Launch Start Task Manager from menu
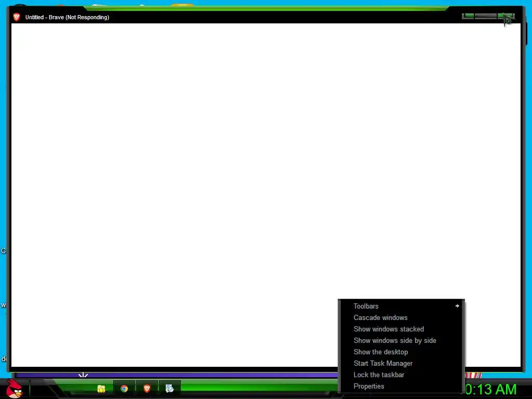Screen dimensions: 532x399 (402, 363)
